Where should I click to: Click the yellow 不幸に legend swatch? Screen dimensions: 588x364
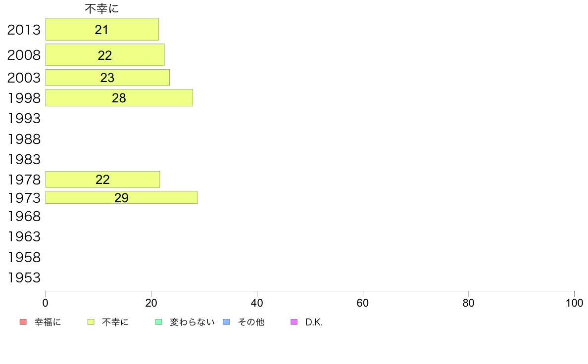pos(91,322)
